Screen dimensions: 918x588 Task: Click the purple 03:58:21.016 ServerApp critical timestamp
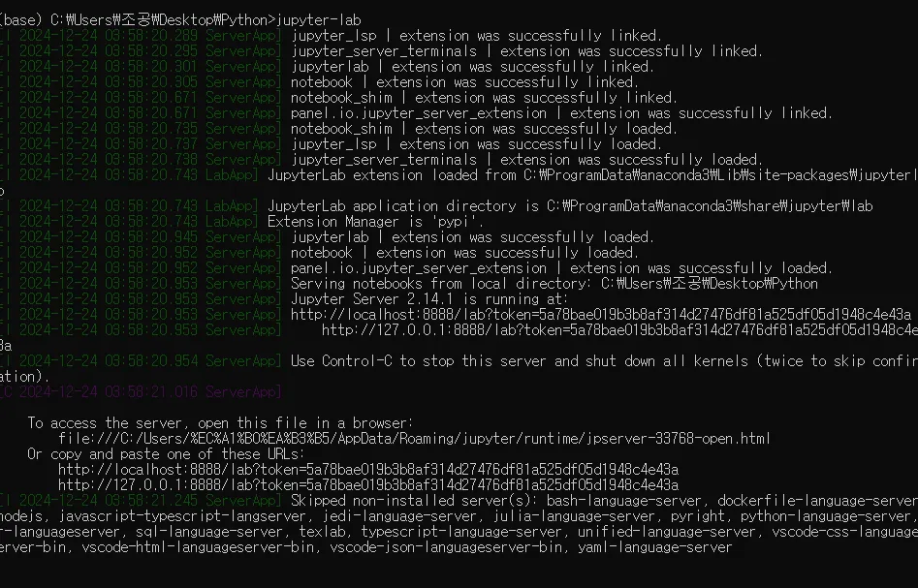(x=141, y=392)
